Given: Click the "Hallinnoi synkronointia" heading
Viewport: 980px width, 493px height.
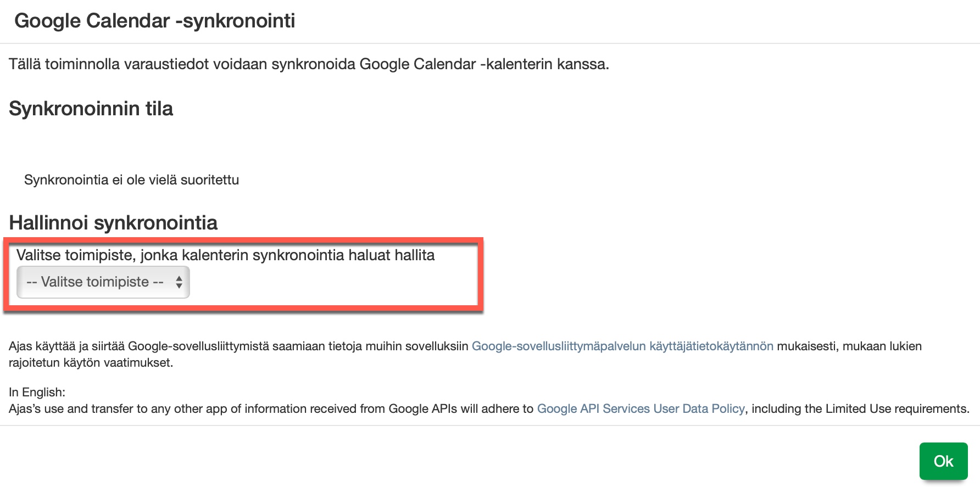Looking at the screenshot, I should click(x=113, y=223).
